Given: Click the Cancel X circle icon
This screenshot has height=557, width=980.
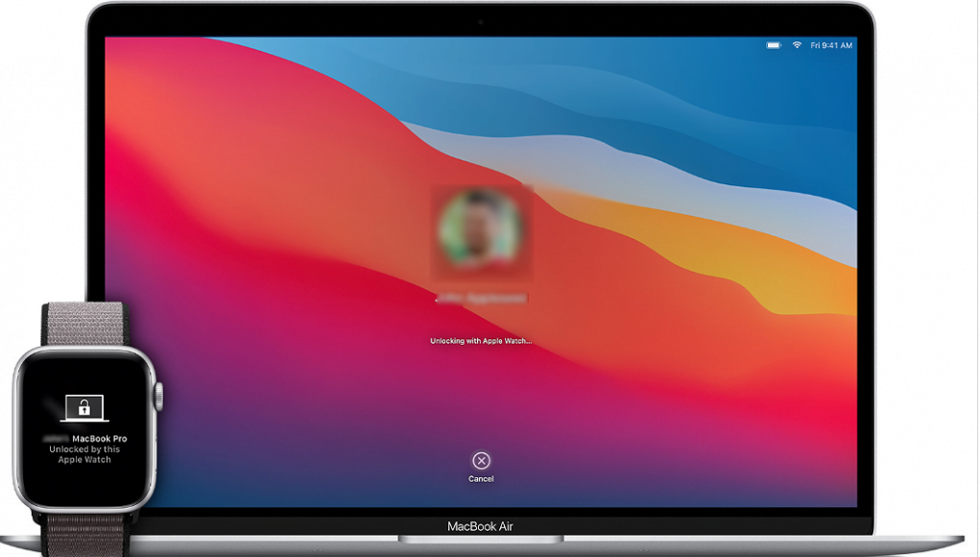Looking at the screenshot, I should point(481,460).
